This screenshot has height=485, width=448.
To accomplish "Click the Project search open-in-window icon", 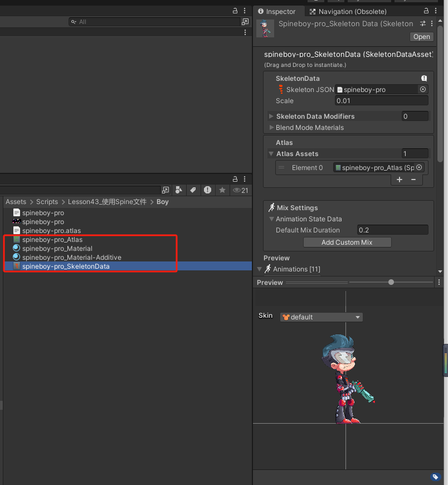I will (165, 190).
